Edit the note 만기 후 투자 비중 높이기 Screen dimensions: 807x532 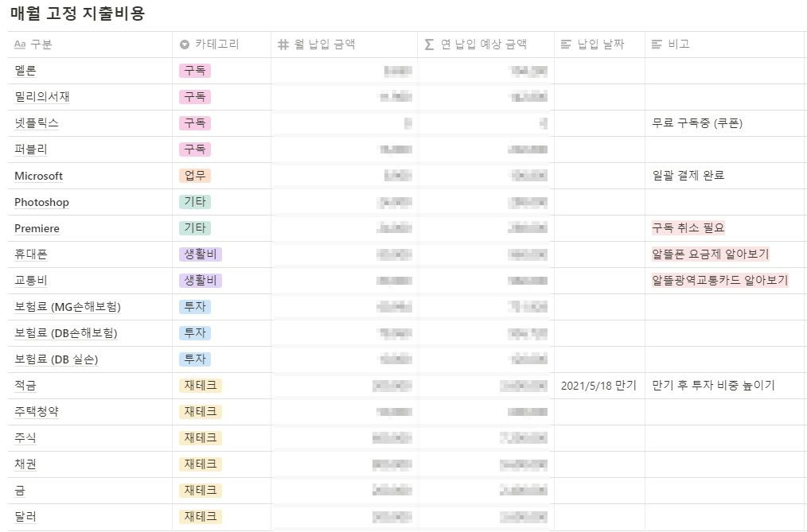click(713, 385)
